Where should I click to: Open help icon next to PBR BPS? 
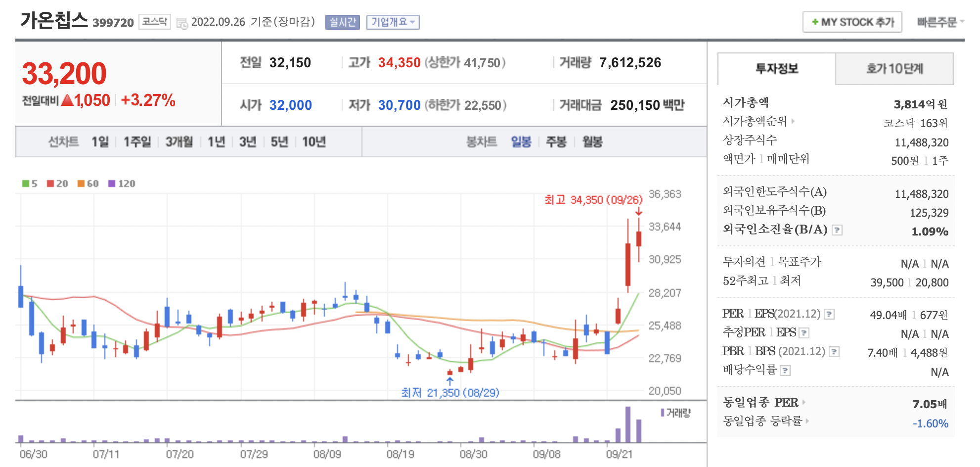[x=834, y=352]
